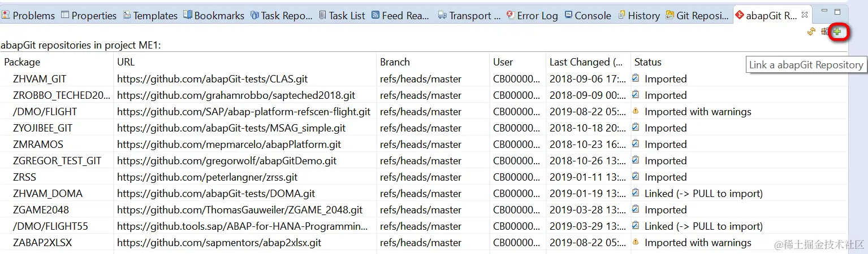Select the /DMO/FLIGHT55 package row
Screen dimensions: 868x254
50,226
